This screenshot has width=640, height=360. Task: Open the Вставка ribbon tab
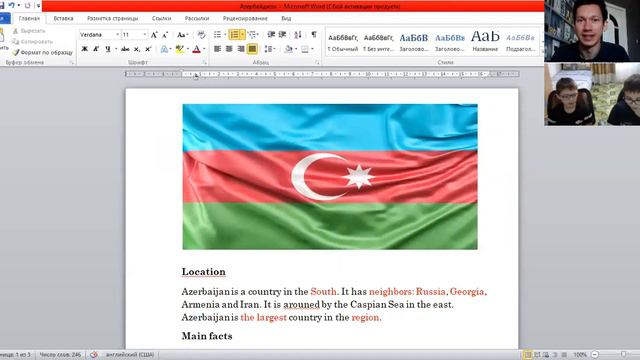[64, 18]
